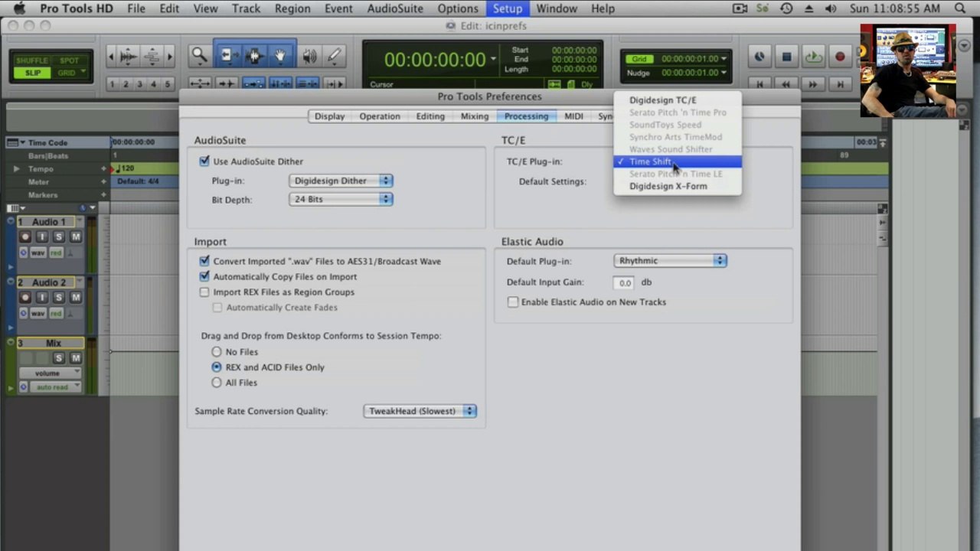Open the volume menu bar icon
980x551 pixels.
pos(831,8)
